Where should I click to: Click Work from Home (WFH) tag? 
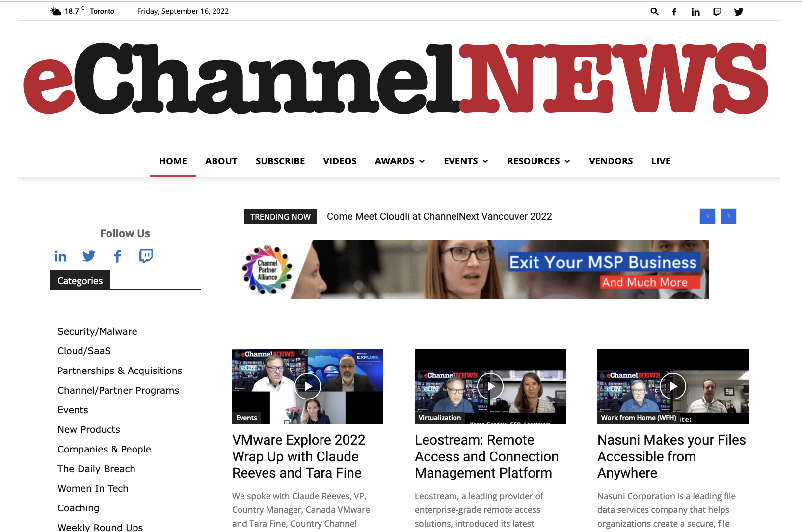pos(639,418)
